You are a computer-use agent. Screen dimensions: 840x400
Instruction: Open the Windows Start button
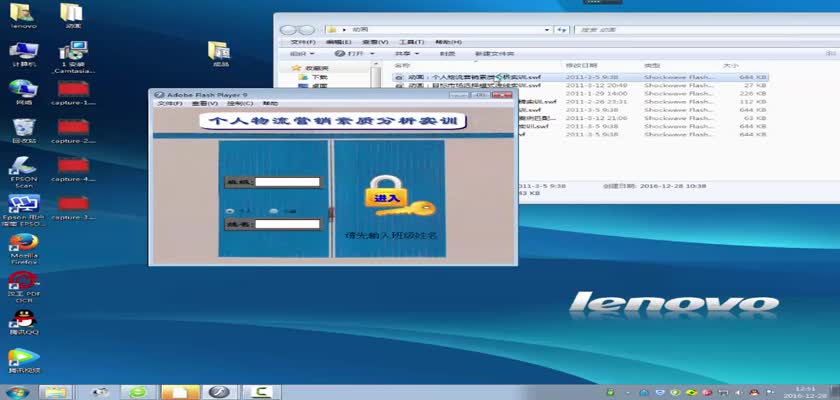click(x=17, y=392)
